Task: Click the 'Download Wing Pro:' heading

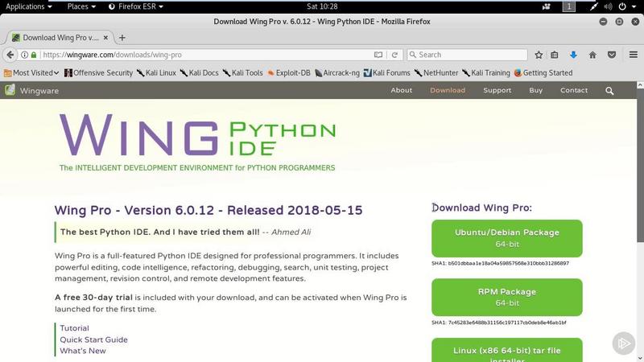Action: pyautogui.click(x=481, y=208)
